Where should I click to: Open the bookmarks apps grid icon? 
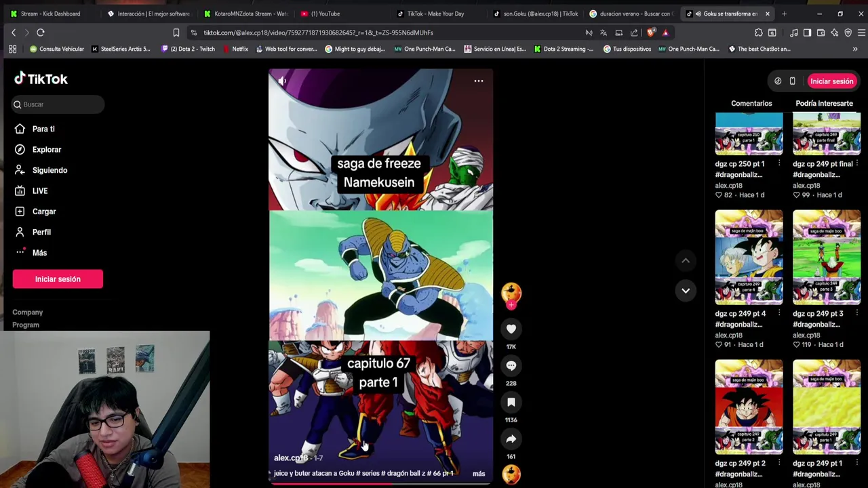click(12, 49)
